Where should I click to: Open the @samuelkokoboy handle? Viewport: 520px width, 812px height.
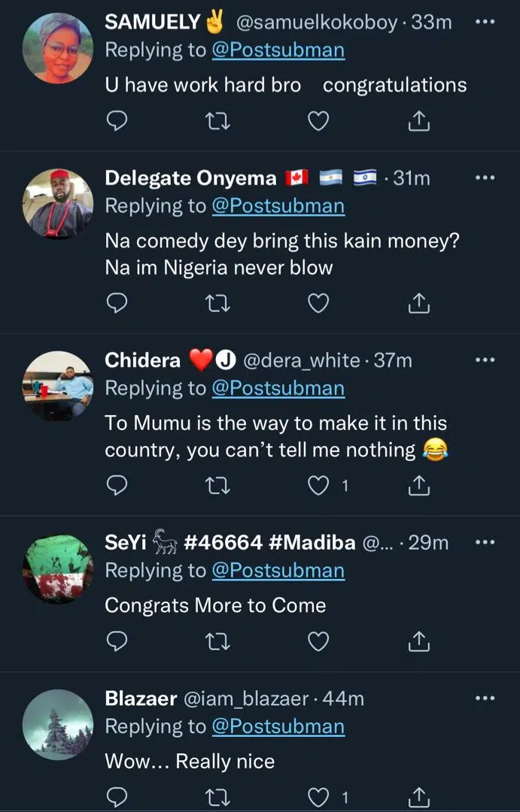317,23
